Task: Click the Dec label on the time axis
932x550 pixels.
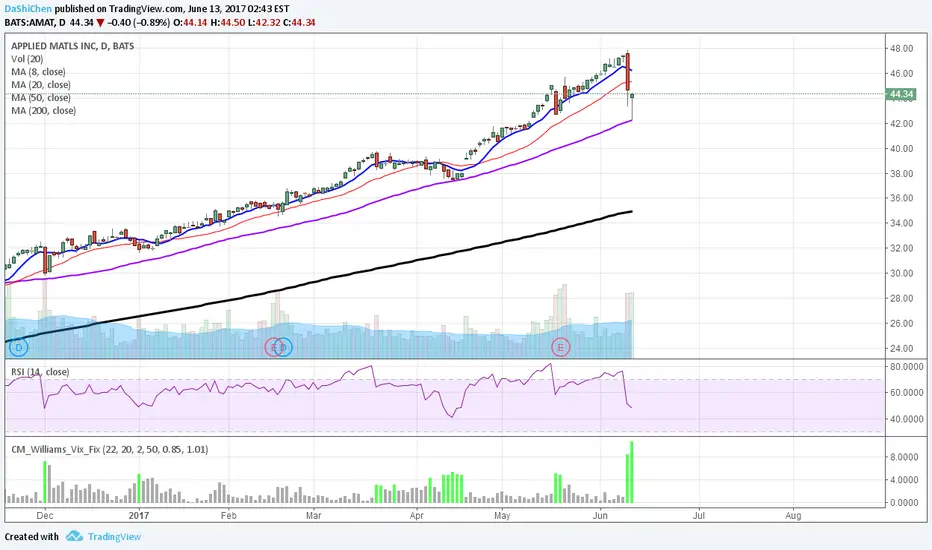Action: click(45, 516)
